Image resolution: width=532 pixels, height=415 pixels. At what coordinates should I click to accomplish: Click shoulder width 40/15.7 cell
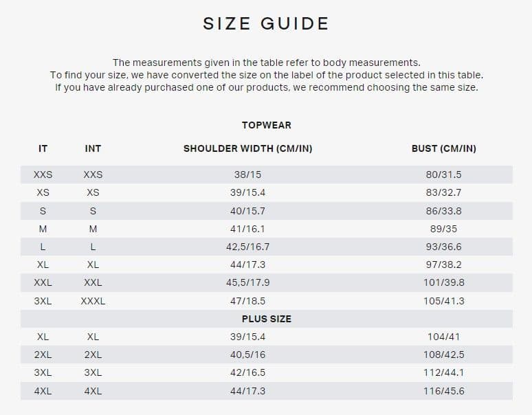coord(247,211)
